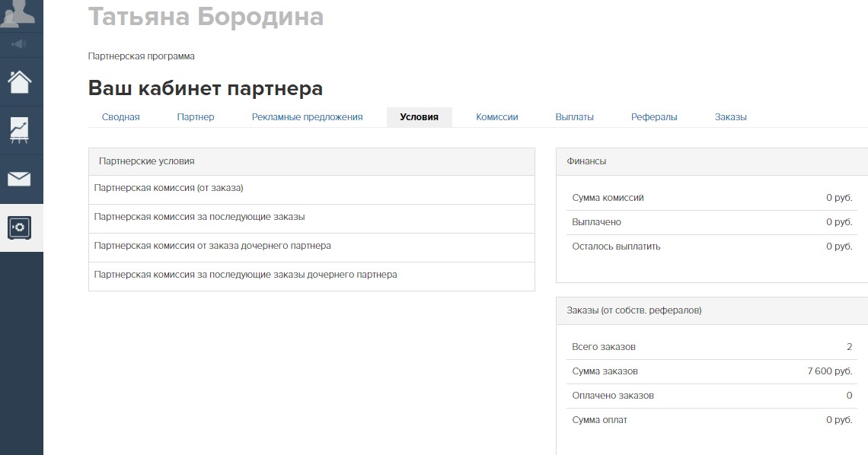Click the Ваш кабинет партнера heading
The height and width of the screenshot is (455, 868).
pyautogui.click(x=206, y=88)
